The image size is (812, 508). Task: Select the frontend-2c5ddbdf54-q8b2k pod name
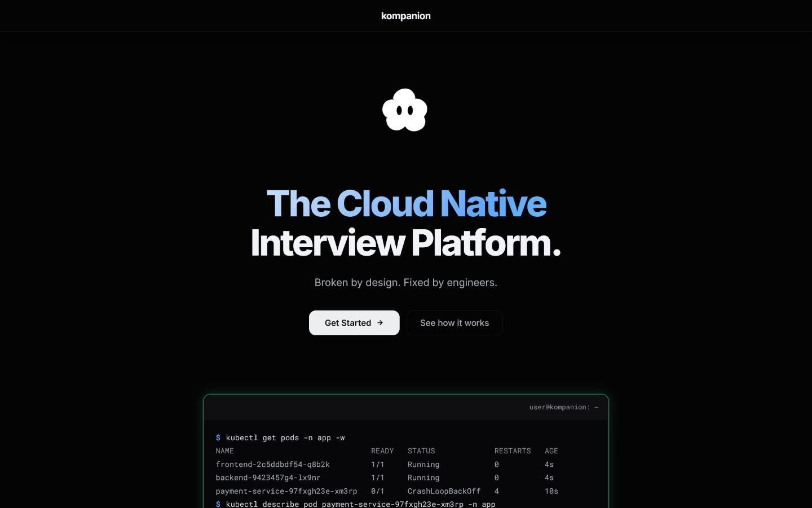pos(273,465)
